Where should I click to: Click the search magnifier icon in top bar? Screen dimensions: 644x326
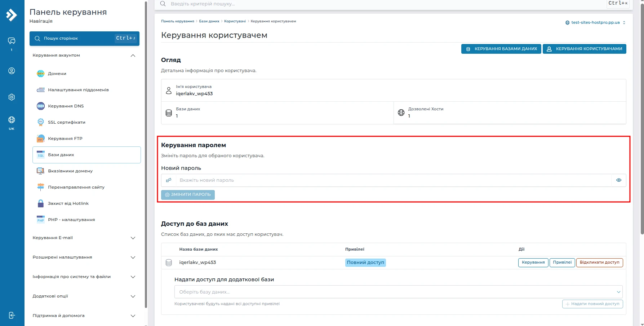pyautogui.click(x=163, y=4)
